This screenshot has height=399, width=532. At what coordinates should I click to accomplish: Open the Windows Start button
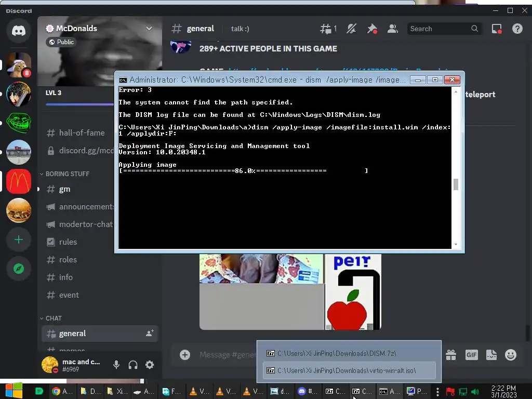click(x=14, y=391)
